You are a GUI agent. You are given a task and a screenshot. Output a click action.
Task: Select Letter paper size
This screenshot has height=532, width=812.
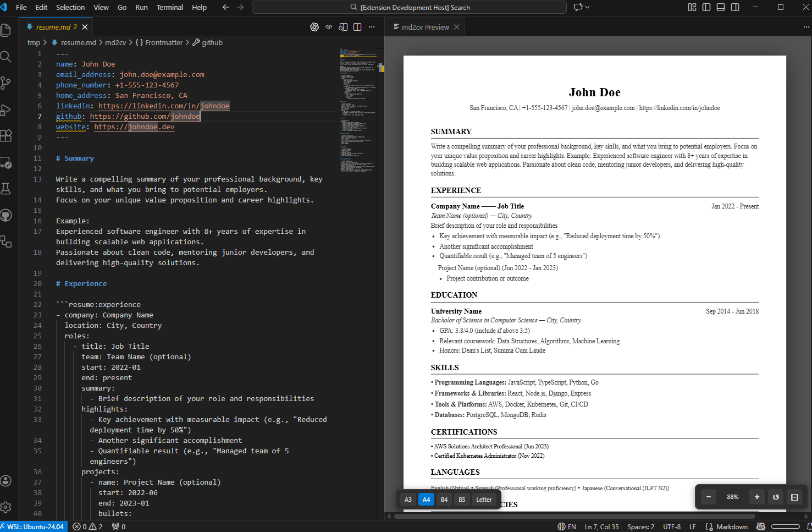[484, 500]
